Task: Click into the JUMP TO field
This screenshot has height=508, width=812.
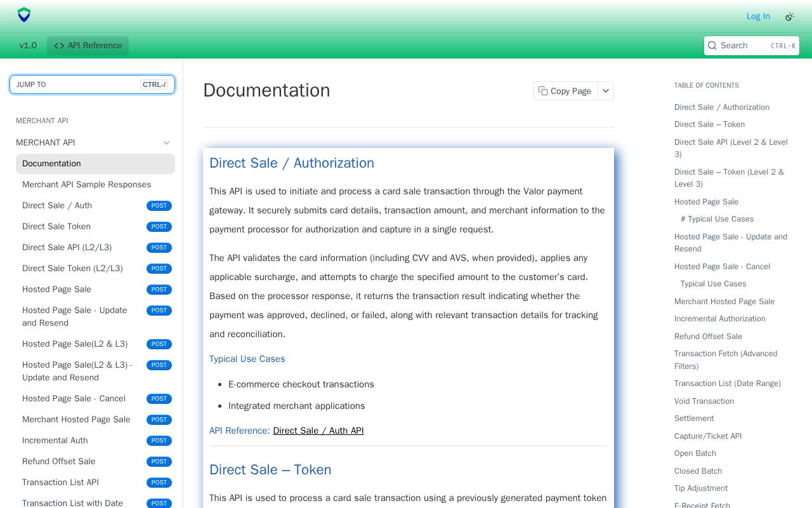Action: tap(92, 84)
